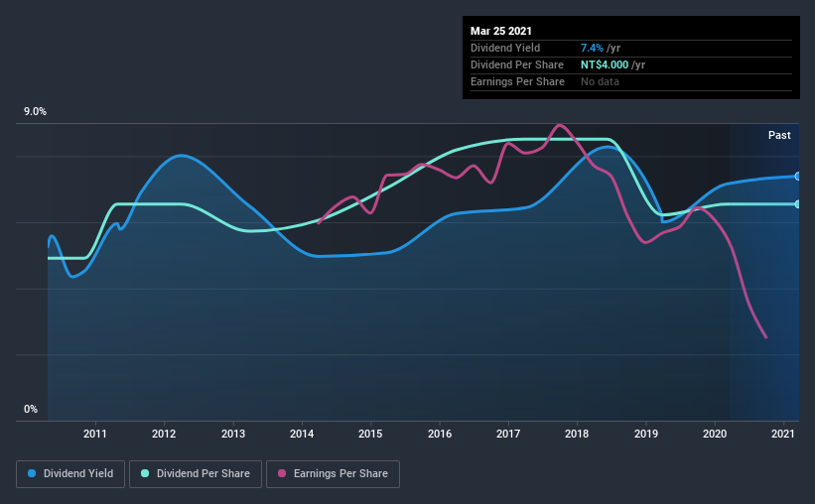Click the 0% y-axis label
Image resolution: width=815 pixels, height=504 pixels.
click(x=31, y=410)
